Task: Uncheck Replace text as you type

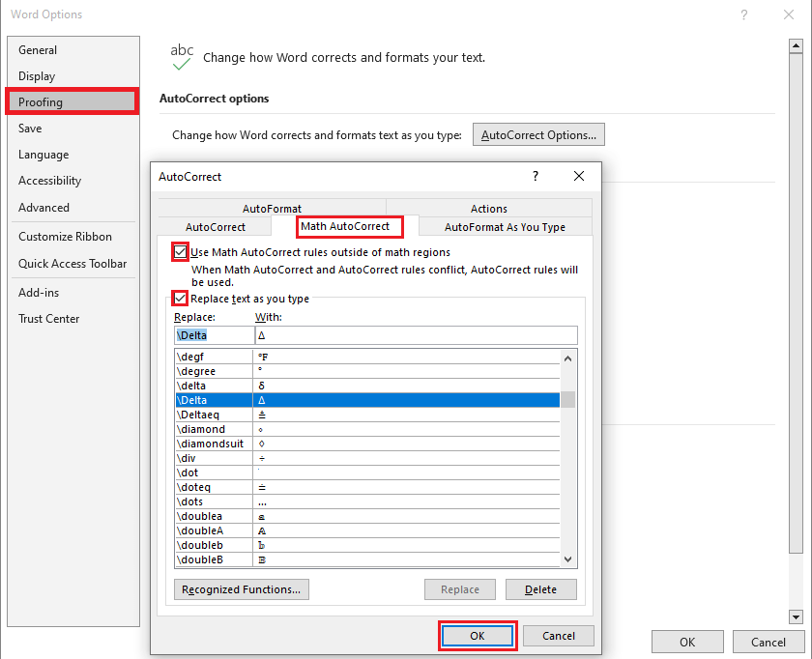Action: click(181, 299)
